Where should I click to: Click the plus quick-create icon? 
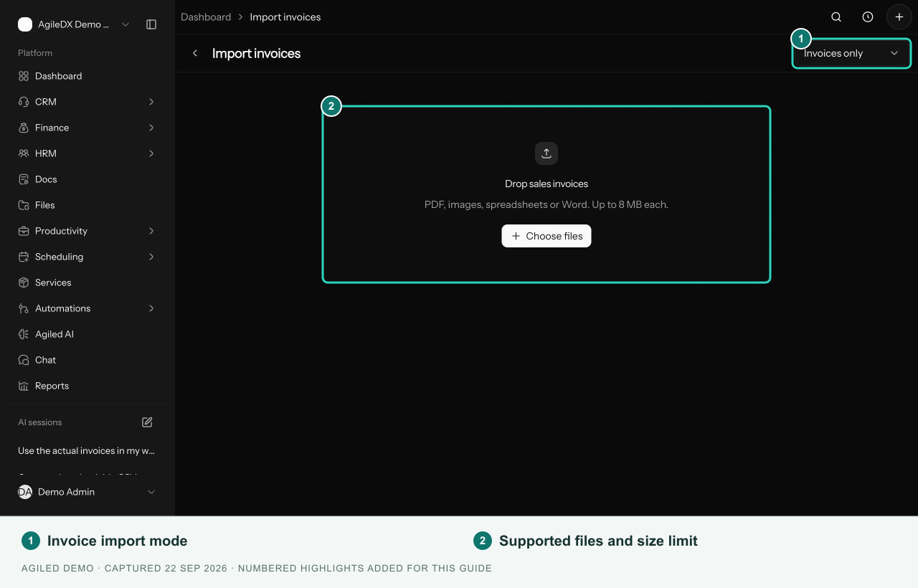[899, 17]
